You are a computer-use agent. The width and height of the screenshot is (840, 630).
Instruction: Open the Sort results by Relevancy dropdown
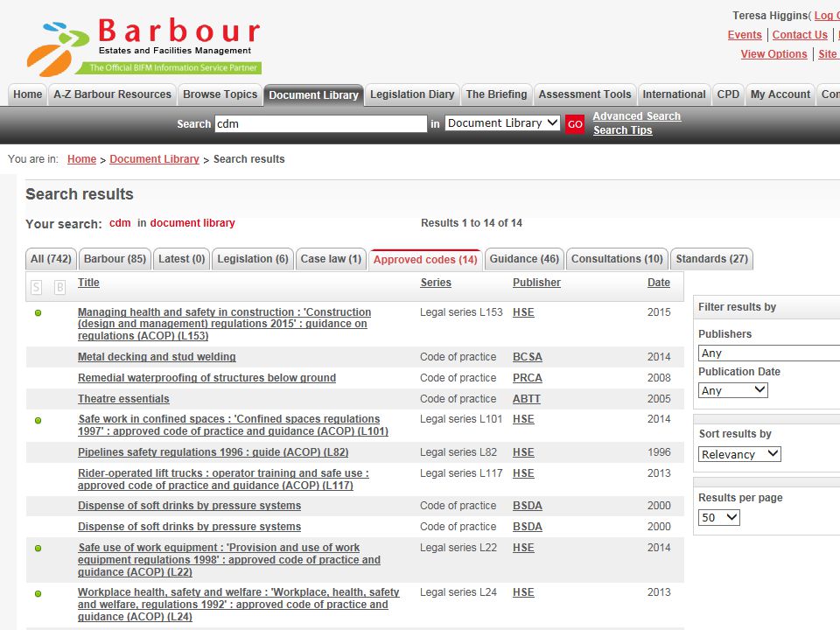[739, 454]
